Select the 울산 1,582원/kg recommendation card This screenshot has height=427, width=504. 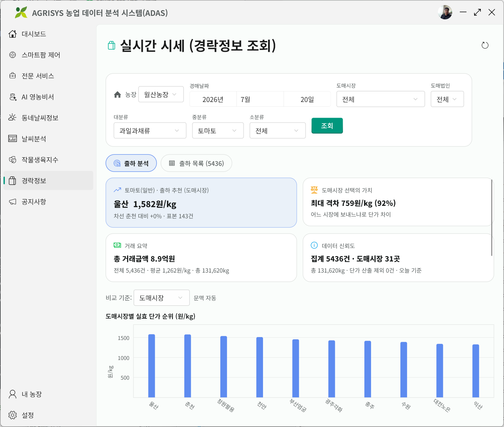[x=201, y=203]
